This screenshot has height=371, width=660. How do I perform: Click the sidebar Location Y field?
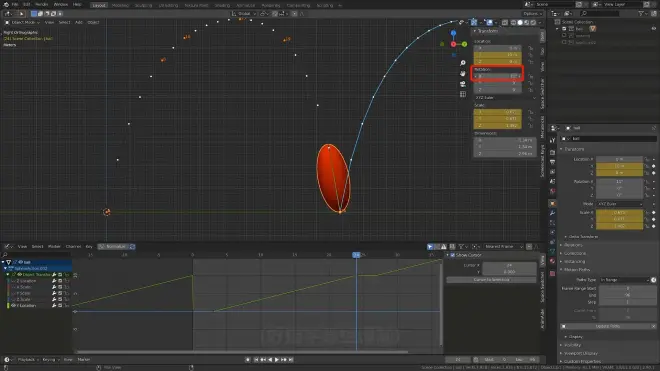coord(498,55)
